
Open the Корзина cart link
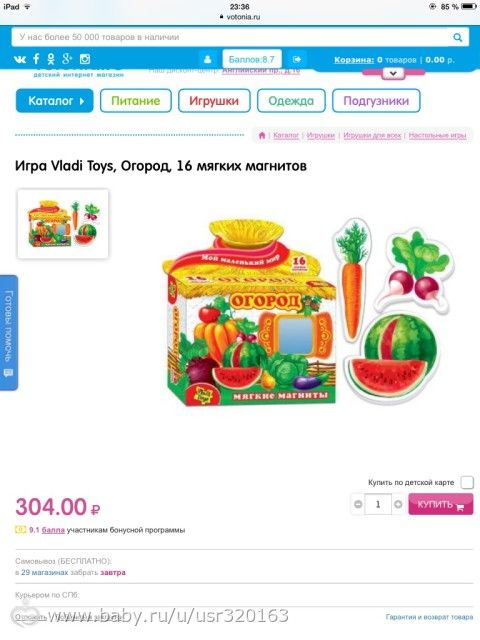[x=353, y=60]
